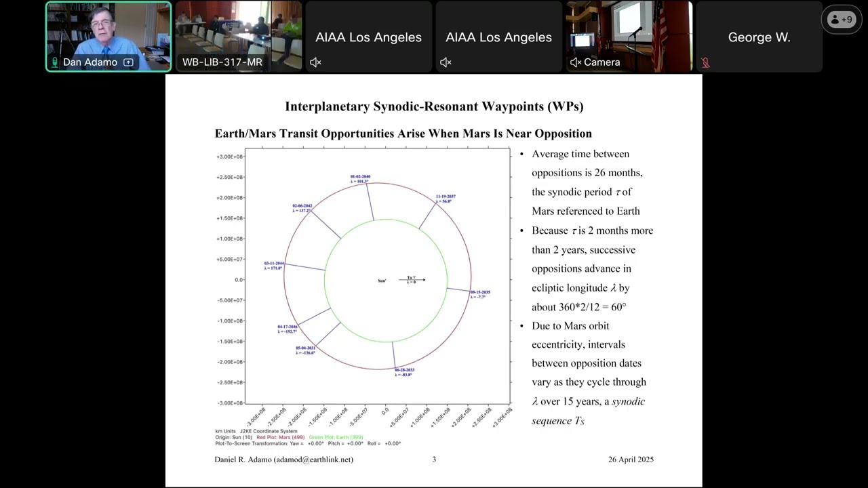The image size is (868, 488).
Task: Open the Camera participant video tile
Action: 629,37
